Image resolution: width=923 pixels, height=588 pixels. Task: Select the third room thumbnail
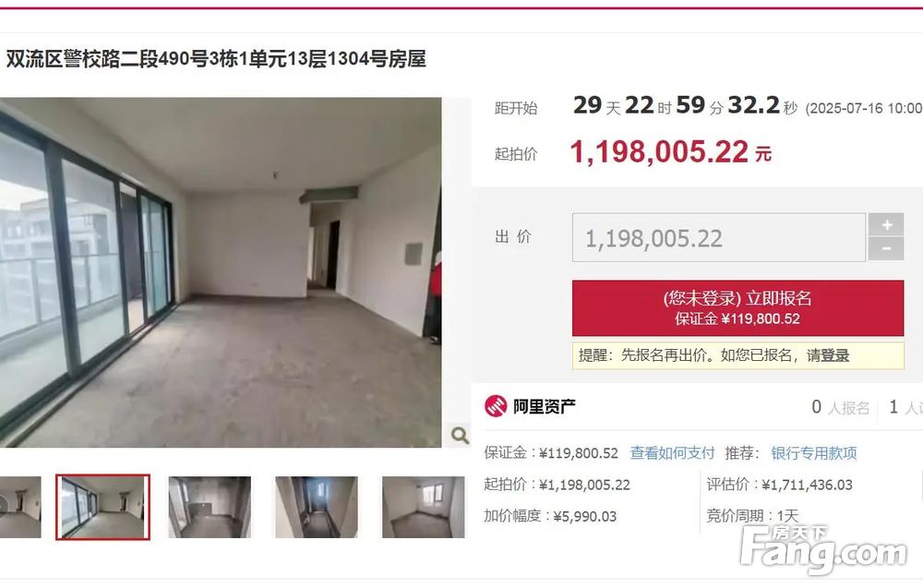(x=210, y=507)
